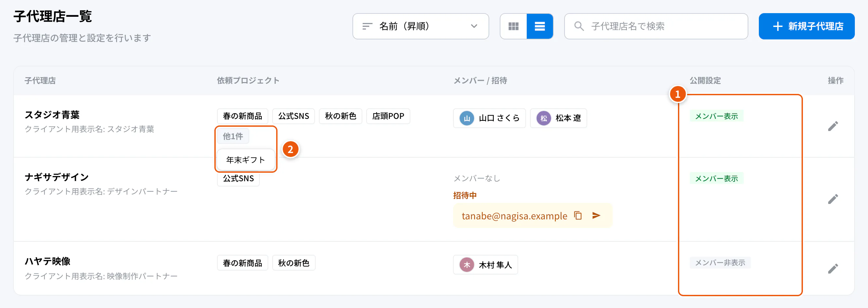
Task: Click the 依頼プロジェクト column header
Action: tap(248, 80)
